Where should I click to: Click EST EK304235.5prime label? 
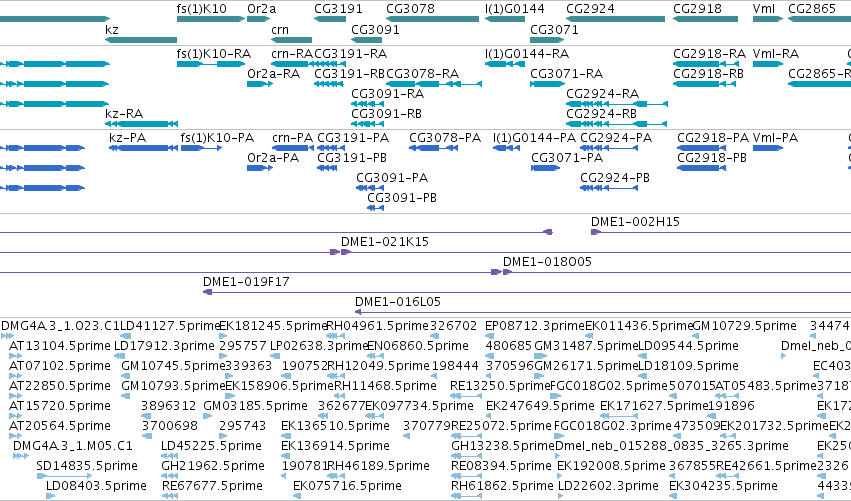[x=723, y=486]
